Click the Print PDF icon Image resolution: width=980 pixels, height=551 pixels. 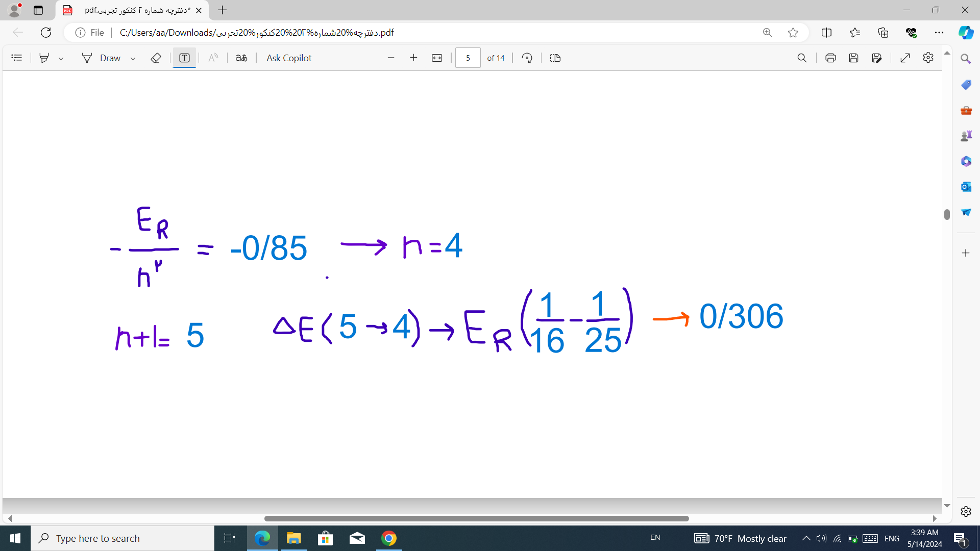[x=830, y=58]
